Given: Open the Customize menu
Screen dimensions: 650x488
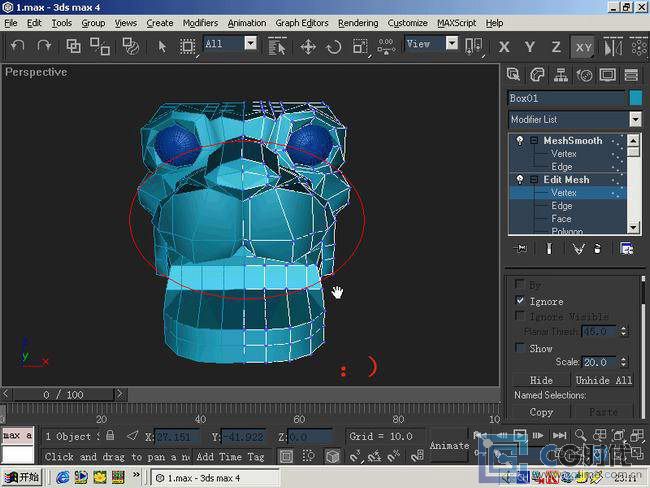Looking at the screenshot, I should click(x=407, y=23).
